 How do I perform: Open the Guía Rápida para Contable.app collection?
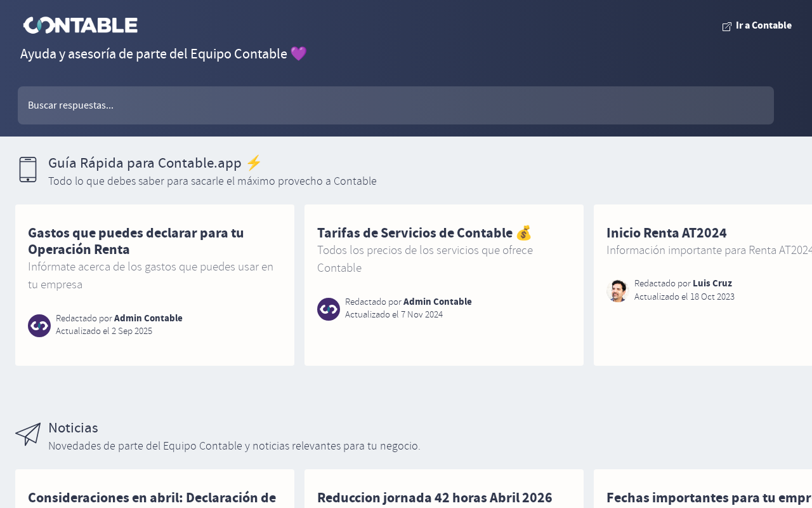point(145,163)
